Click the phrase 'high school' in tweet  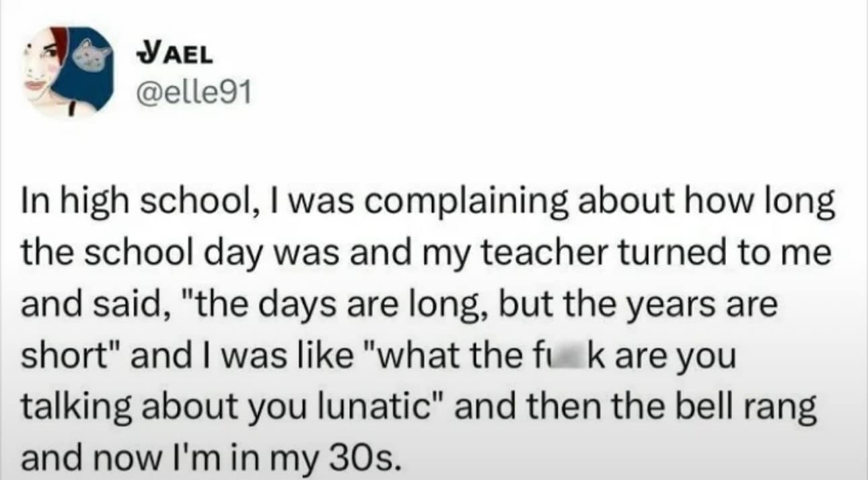pos(156,199)
